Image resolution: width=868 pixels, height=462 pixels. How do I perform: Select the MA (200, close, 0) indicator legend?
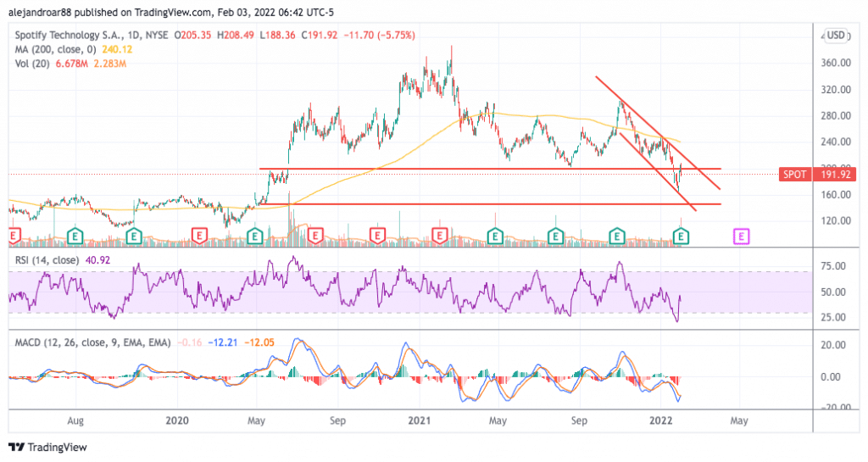[55, 49]
